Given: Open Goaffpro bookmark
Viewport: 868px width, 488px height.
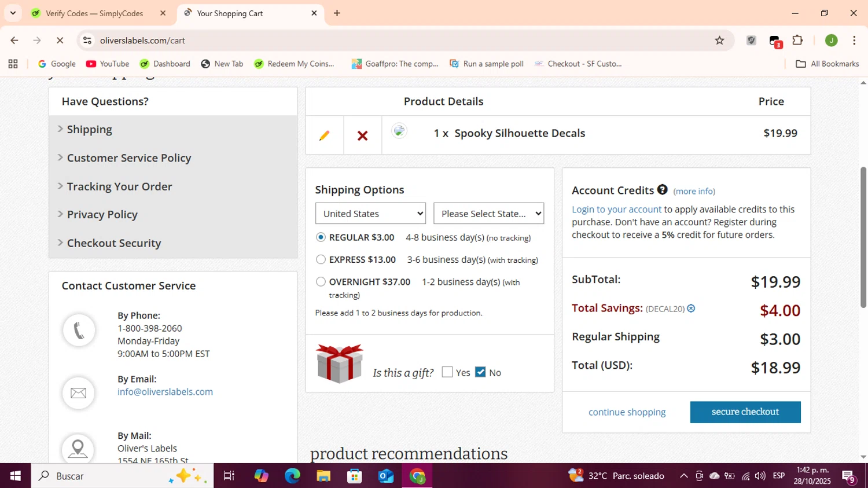Looking at the screenshot, I should [395, 64].
